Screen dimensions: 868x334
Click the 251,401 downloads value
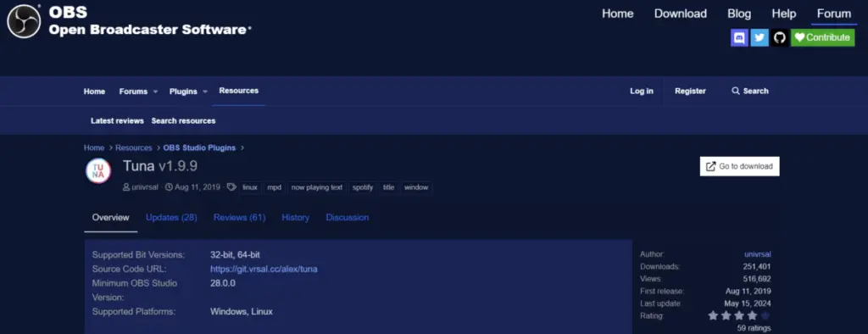(757, 267)
